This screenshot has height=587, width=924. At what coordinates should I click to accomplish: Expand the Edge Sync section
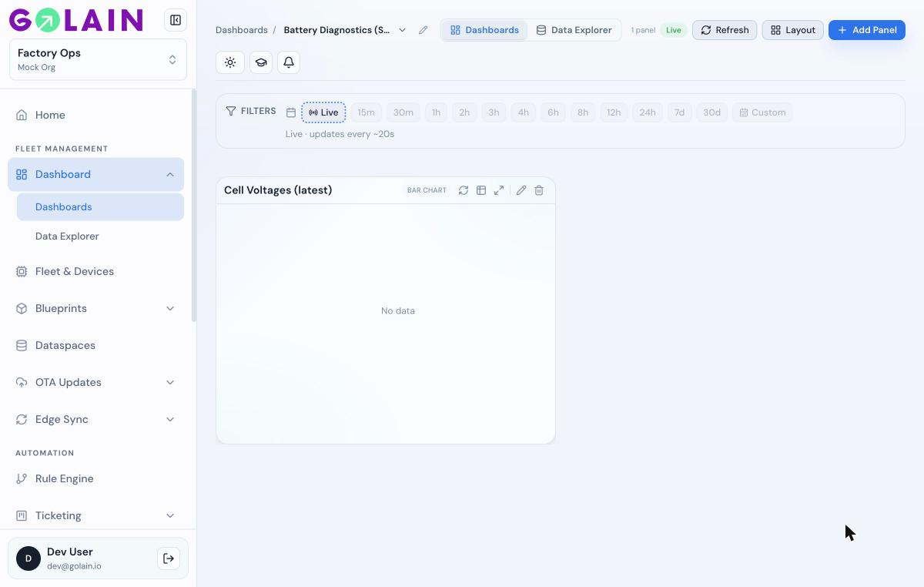pos(170,420)
